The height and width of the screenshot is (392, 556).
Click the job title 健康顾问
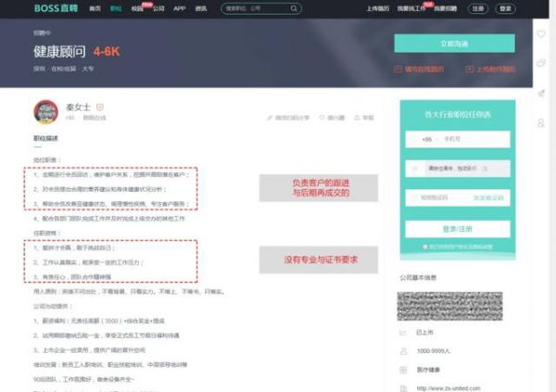[59, 52]
